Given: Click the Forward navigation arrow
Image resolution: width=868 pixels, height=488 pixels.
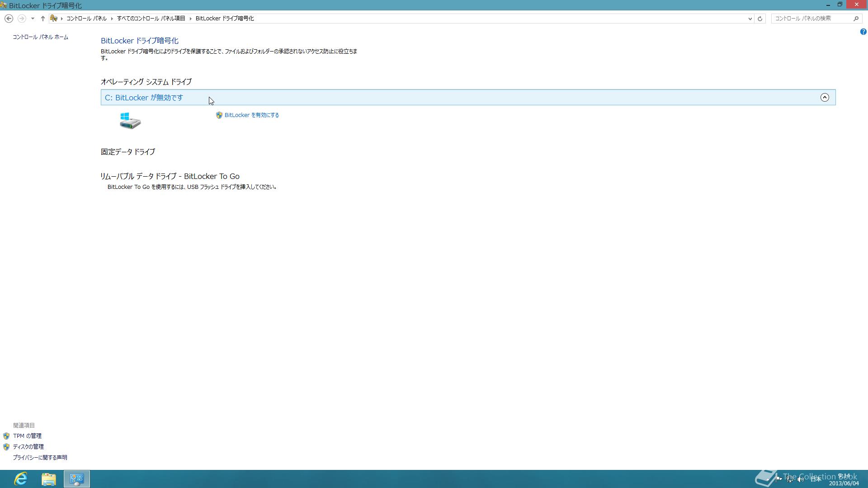Looking at the screenshot, I should 21,19.
